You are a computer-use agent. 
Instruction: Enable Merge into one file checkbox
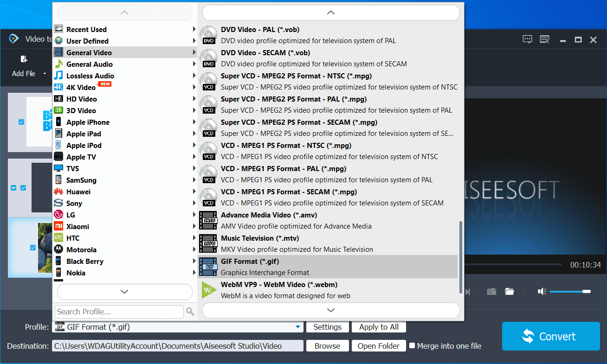click(411, 345)
